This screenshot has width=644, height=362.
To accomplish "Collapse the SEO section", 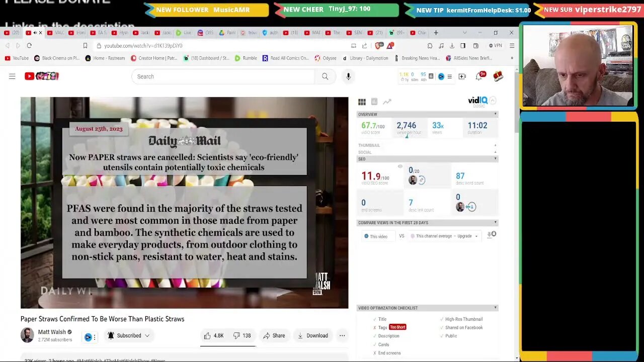I will 495,159.
